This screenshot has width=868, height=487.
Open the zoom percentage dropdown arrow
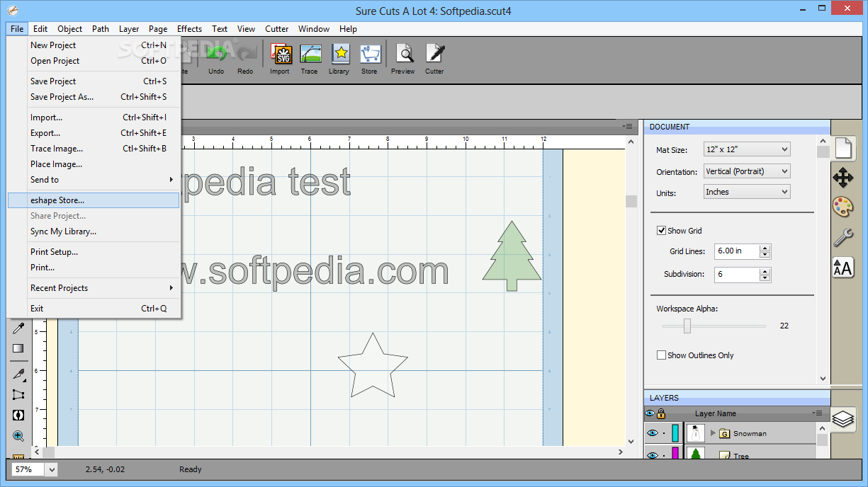click(52, 469)
